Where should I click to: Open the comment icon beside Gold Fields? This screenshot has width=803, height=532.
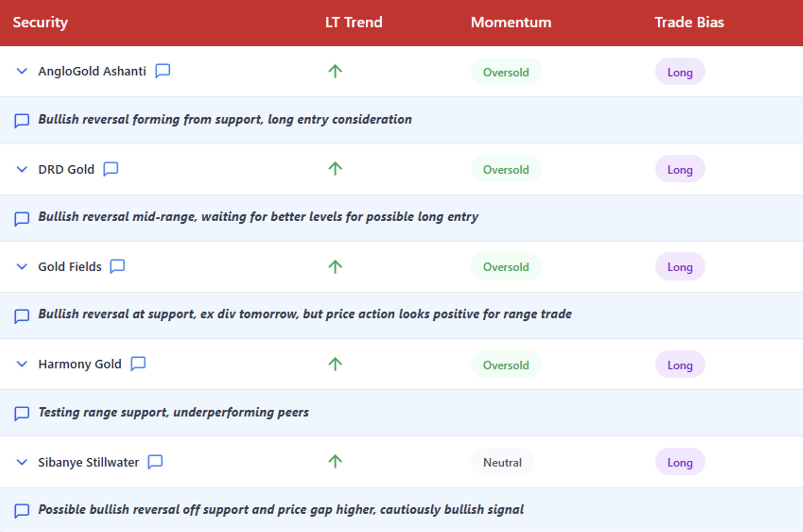[117, 266]
